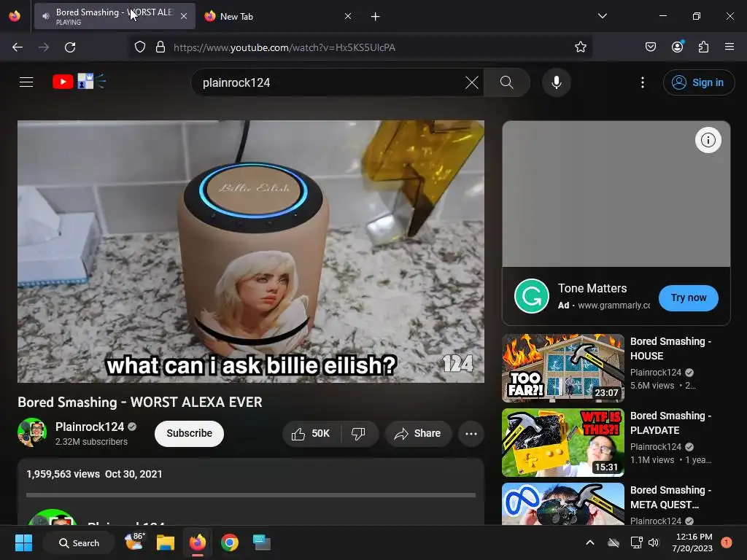Open the Bored Smashing HOUSE thumbnail

tap(562, 367)
